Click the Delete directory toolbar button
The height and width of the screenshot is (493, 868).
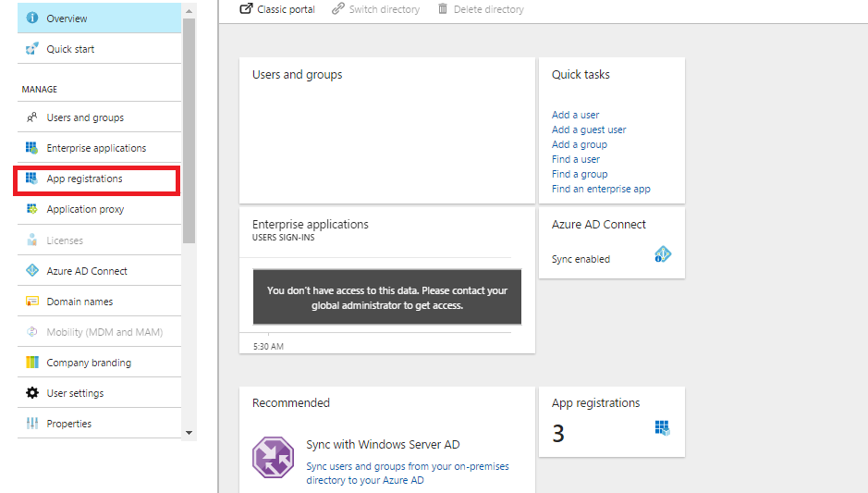pos(481,9)
